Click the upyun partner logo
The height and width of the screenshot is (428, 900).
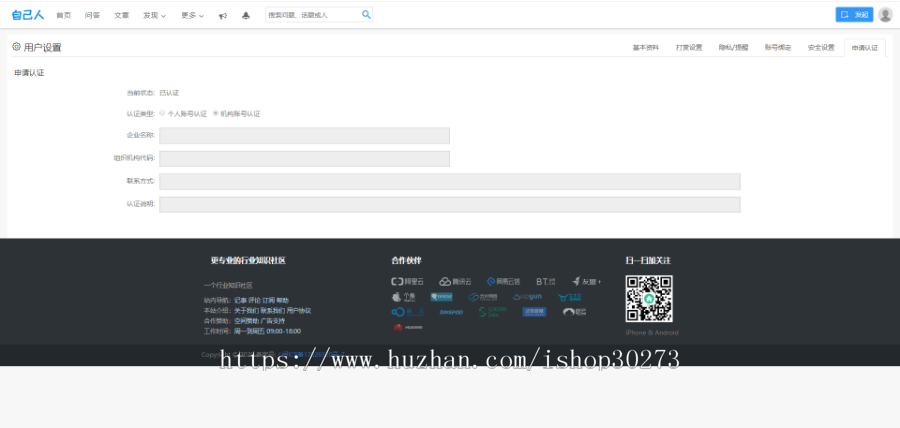527,297
